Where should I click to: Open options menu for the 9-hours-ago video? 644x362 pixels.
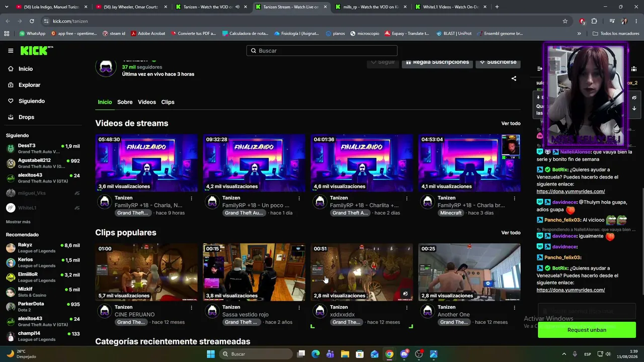(x=191, y=199)
